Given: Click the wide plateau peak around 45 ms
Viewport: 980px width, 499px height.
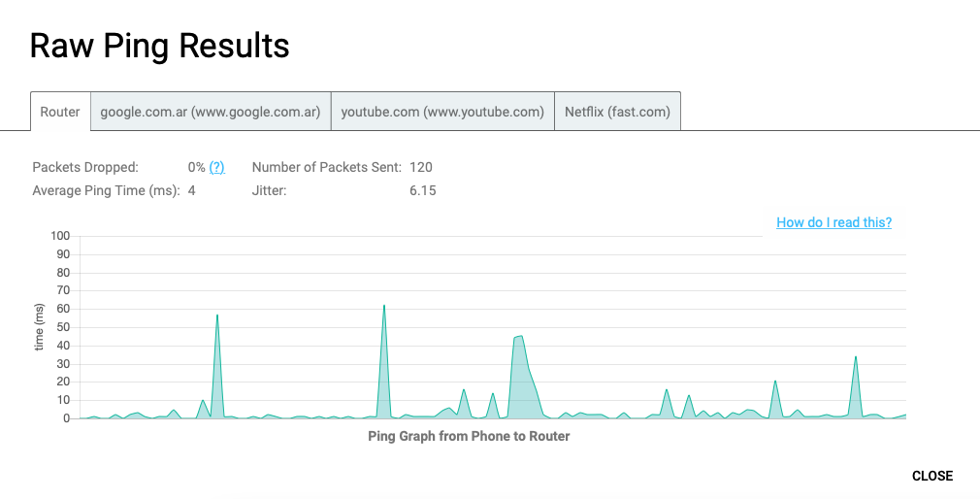Looking at the screenshot, I should coord(518,337).
